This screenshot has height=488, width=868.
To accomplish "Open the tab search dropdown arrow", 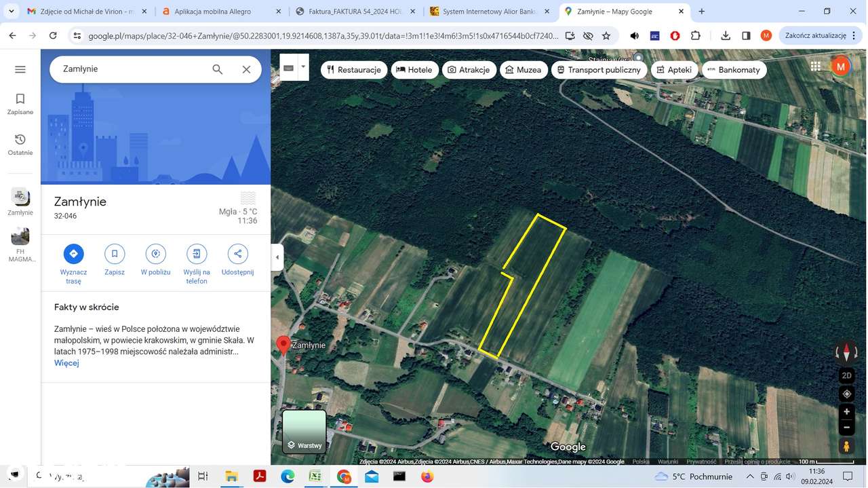I will [12, 12].
